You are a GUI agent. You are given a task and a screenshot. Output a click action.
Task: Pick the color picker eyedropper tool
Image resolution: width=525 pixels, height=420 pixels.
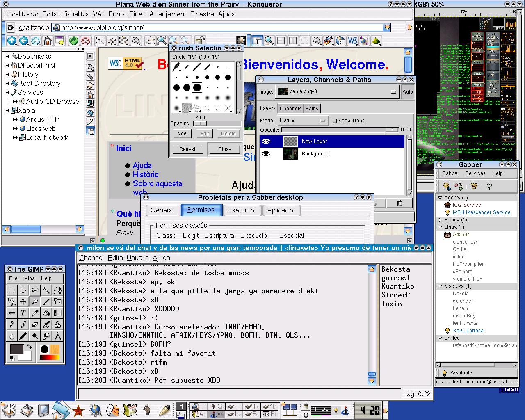tap(34, 313)
